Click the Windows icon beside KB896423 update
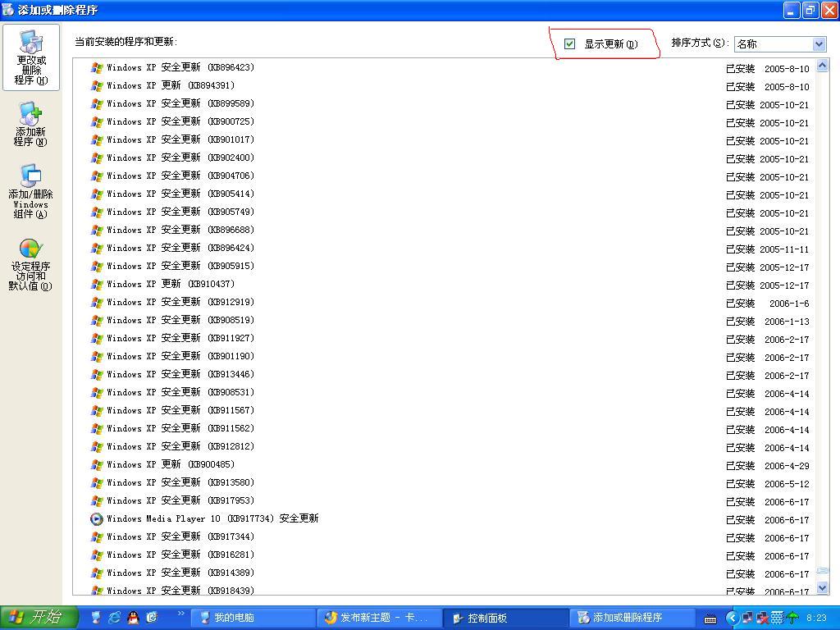 (x=97, y=68)
